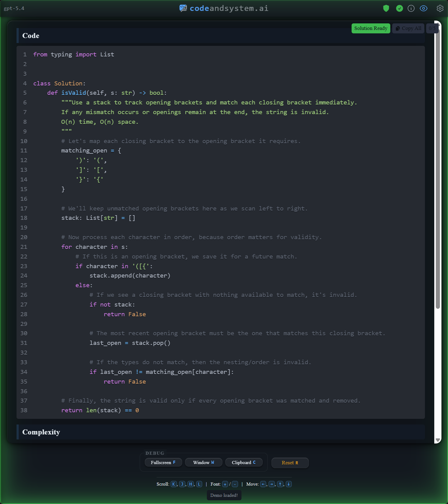The width and height of the screenshot is (448, 504).
Task: Toggle the blue eye visibility icon
Action: tap(423, 8)
